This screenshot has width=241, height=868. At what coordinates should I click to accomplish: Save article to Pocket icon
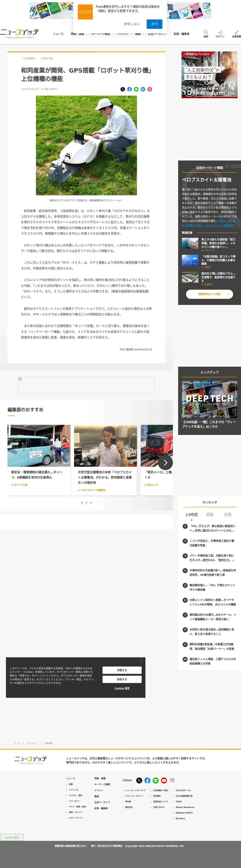(150, 89)
